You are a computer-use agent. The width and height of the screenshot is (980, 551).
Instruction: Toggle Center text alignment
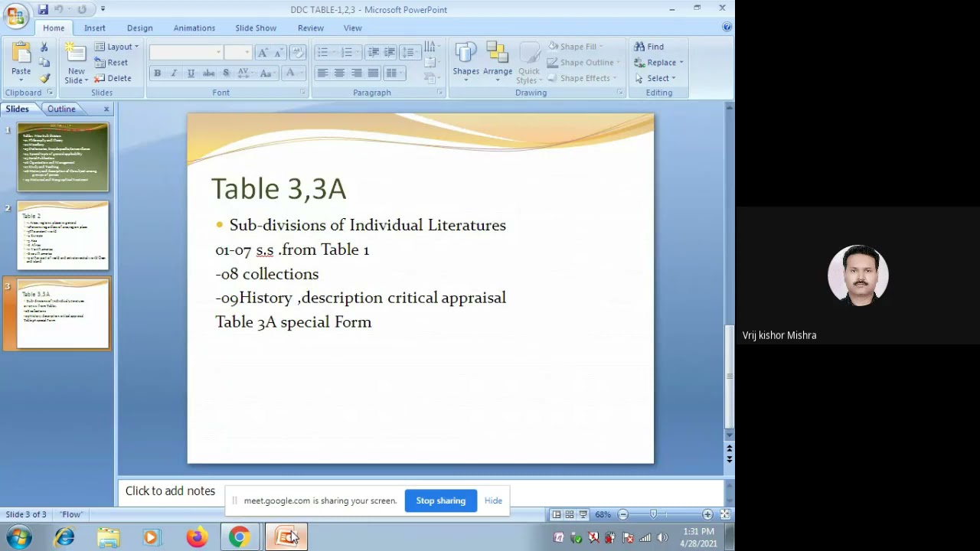[339, 73]
